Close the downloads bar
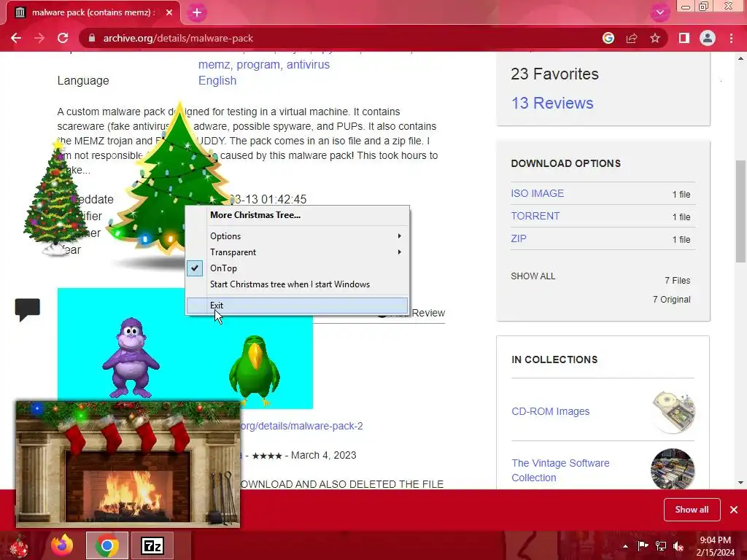Image resolution: width=747 pixels, height=560 pixels. (734, 510)
